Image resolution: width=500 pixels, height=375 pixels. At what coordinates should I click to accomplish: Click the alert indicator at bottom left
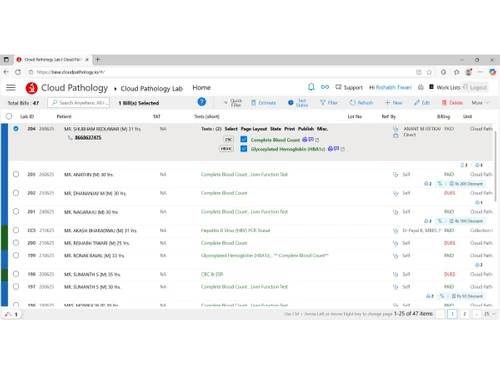(x=11, y=314)
